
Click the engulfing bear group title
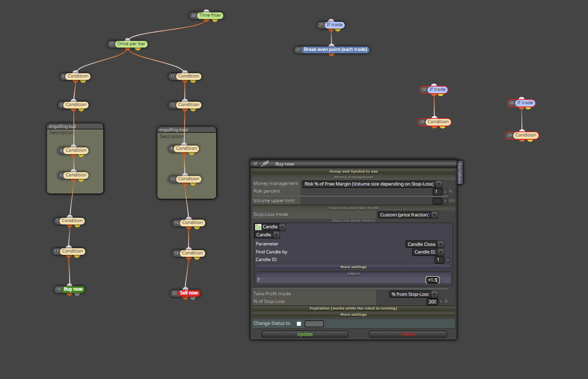point(174,129)
